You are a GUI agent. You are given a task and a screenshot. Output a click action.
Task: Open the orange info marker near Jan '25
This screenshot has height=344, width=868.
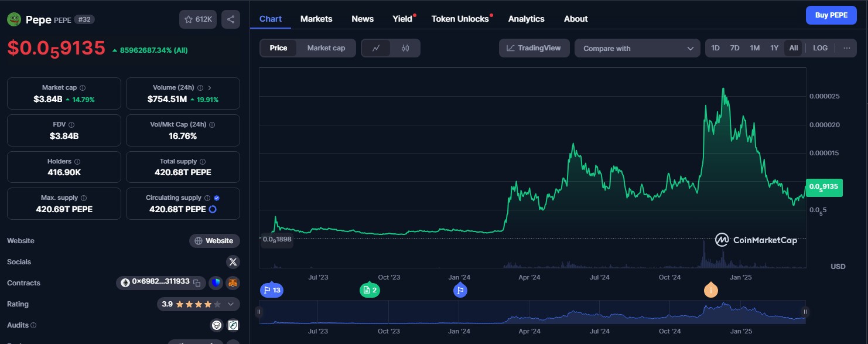tap(711, 290)
